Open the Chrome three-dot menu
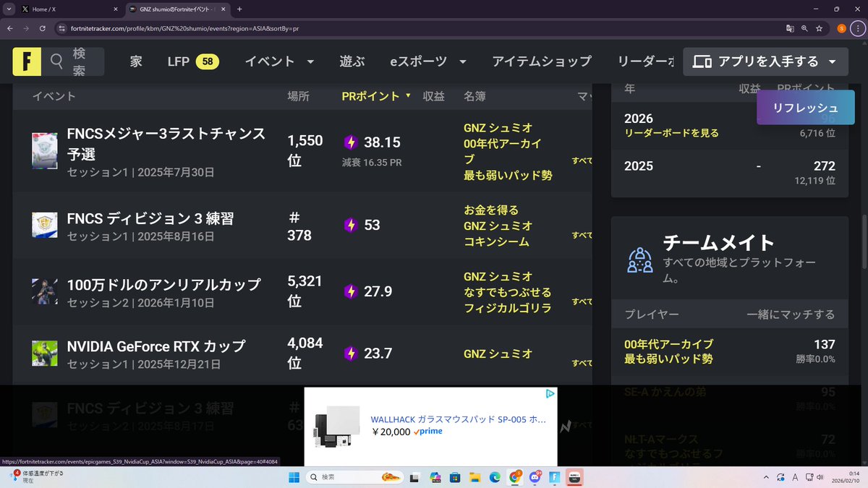868x488 pixels. [x=857, y=28]
